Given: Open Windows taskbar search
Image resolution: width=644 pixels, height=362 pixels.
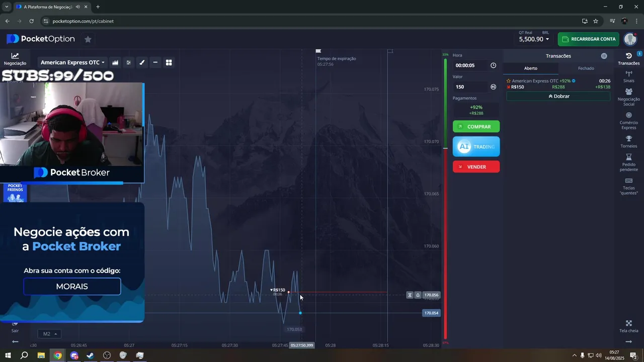Looking at the screenshot, I should [x=24, y=355].
